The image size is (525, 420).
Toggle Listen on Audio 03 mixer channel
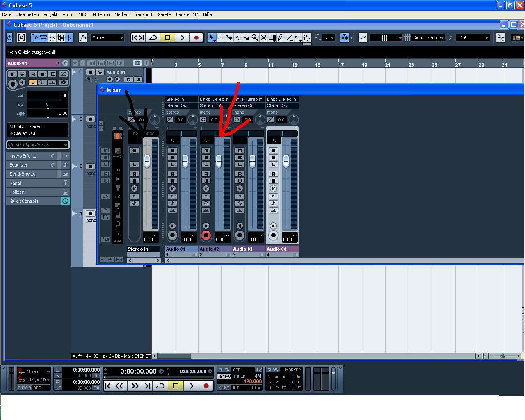[240, 164]
